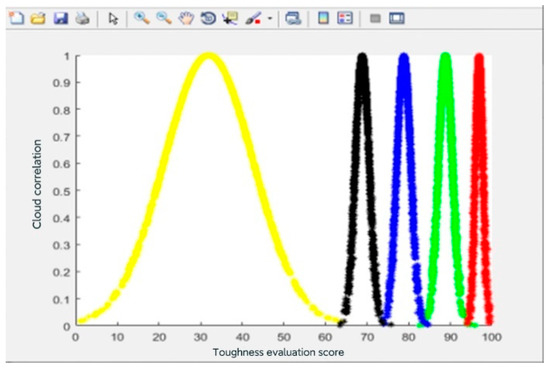The height and width of the screenshot is (370, 550).
Task: Click the y-axis tick label '0.1'
Action: (x=61, y=300)
